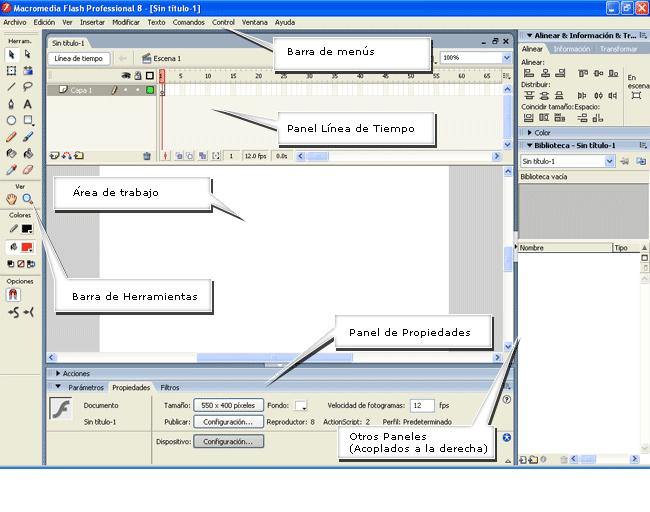The height and width of the screenshot is (512, 650).
Task: Delete layer with trash icon
Action: (147, 156)
